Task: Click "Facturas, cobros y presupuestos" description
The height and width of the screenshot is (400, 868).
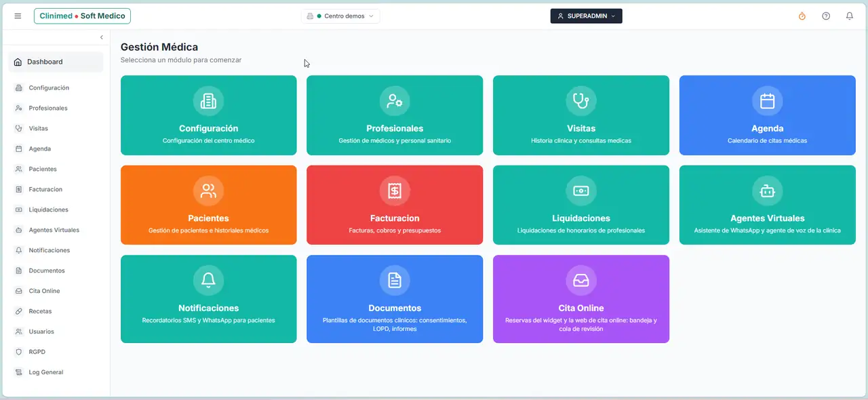Action: (395, 231)
